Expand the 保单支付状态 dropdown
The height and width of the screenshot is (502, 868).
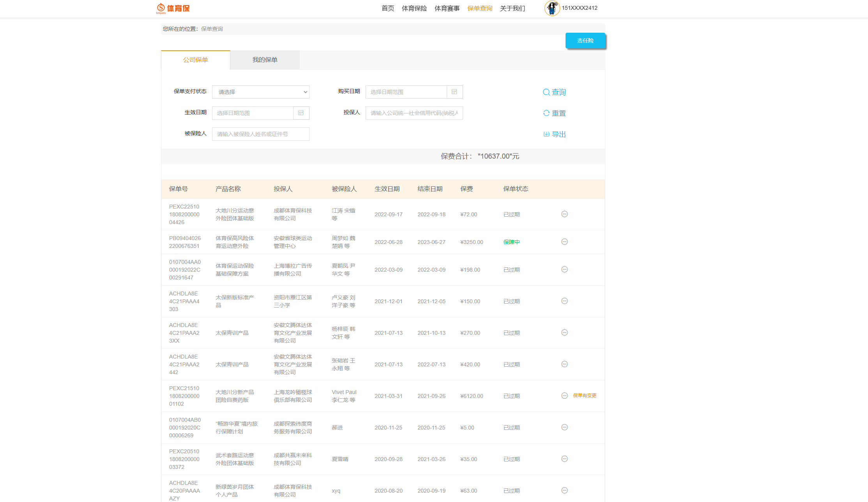(260, 92)
